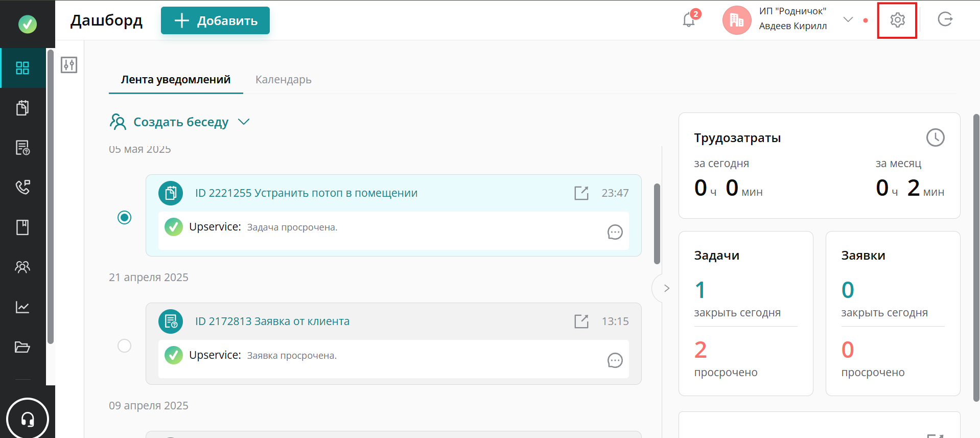Image resolution: width=980 pixels, height=438 pixels.
Task: Expand the Создать беседу dropdown arrow
Action: click(244, 122)
